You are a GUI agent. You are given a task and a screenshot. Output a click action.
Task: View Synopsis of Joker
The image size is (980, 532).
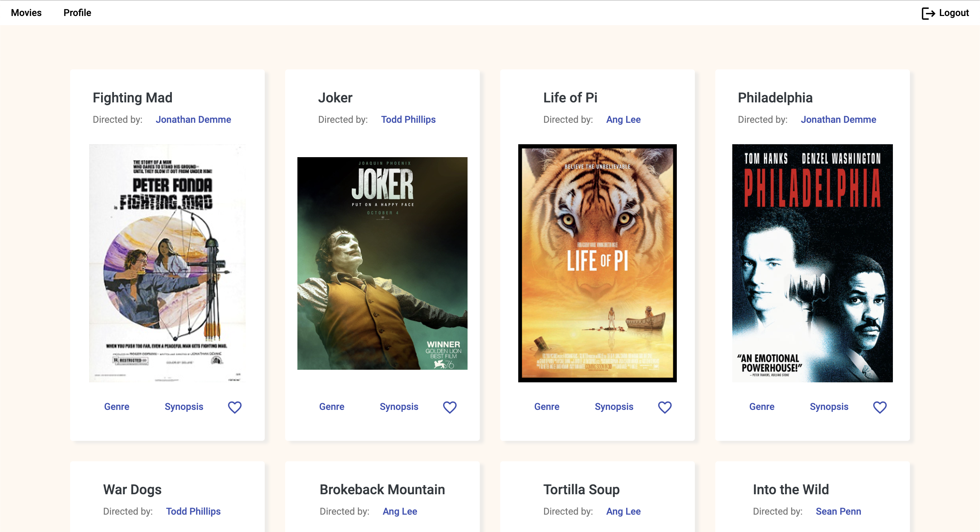coord(399,406)
